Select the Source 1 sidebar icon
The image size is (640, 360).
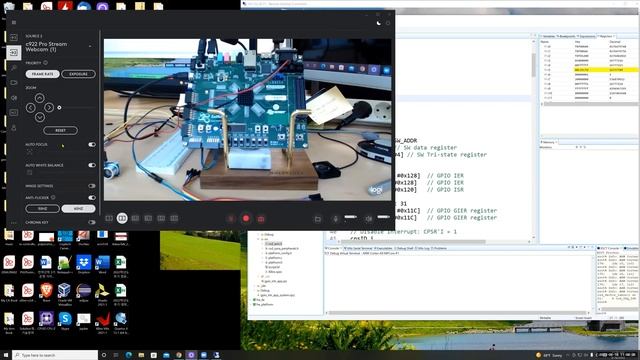tap(13, 37)
